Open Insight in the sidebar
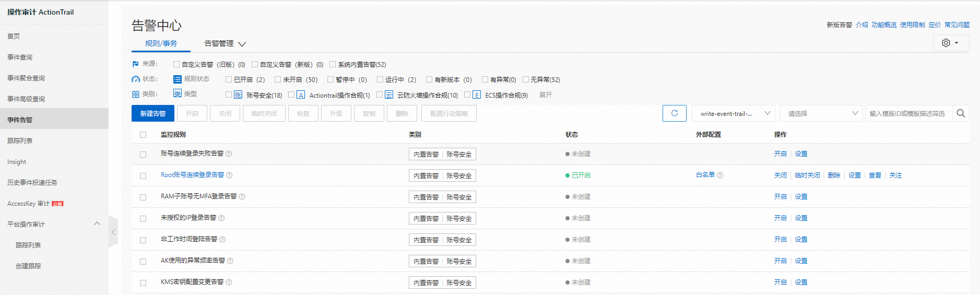Screen dimensions: 980x295 pyautogui.click(x=17, y=162)
